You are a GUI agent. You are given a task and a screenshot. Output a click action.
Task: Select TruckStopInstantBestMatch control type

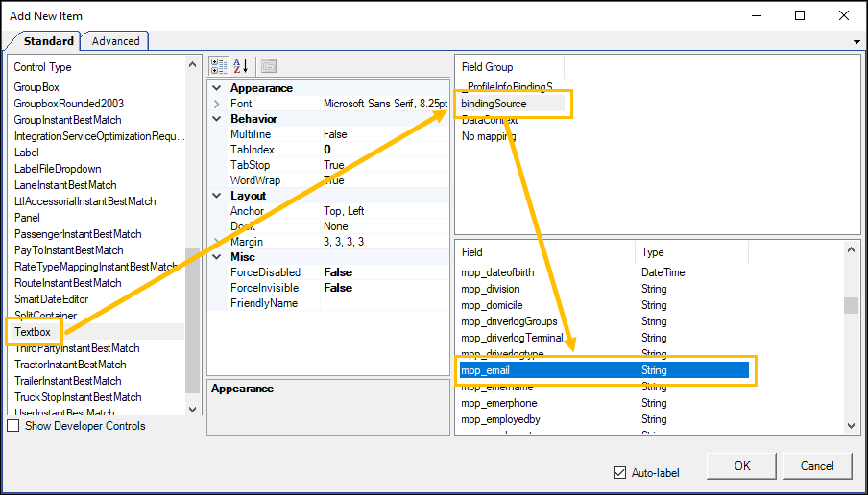click(x=78, y=397)
